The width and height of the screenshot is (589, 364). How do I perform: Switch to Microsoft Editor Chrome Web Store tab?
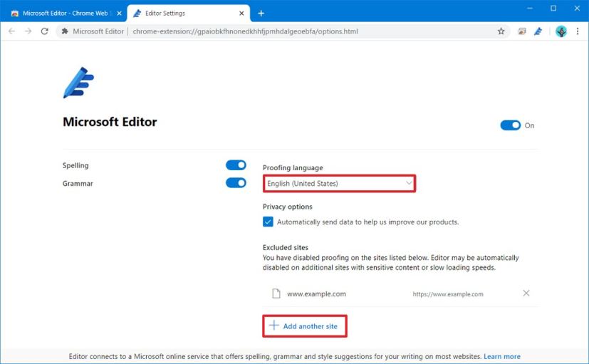coord(66,13)
